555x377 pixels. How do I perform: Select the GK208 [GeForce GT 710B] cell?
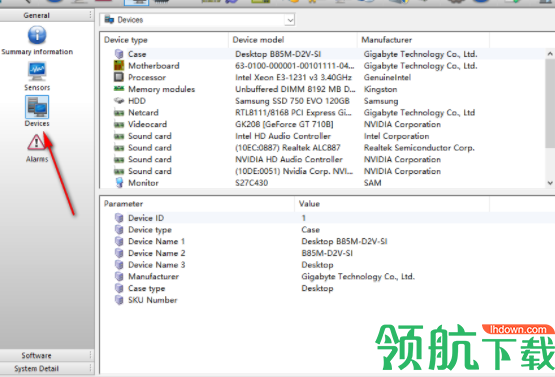pos(284,124)
